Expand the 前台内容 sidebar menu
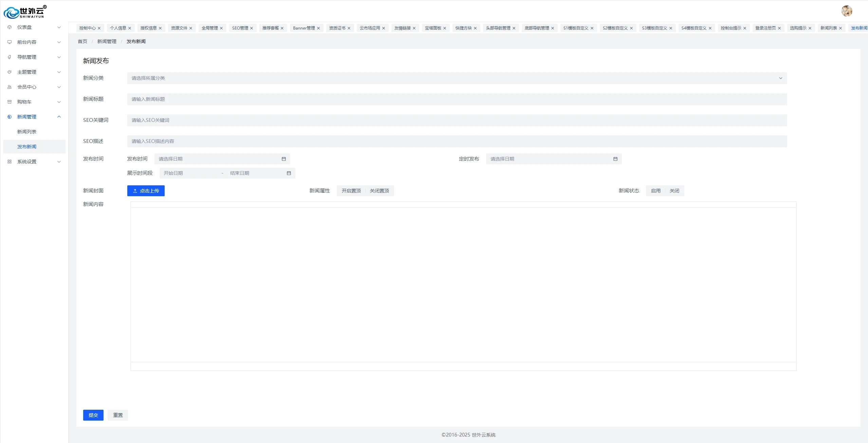Image resolution: width=868 pixels, height=443 pixels. (34, 42)
